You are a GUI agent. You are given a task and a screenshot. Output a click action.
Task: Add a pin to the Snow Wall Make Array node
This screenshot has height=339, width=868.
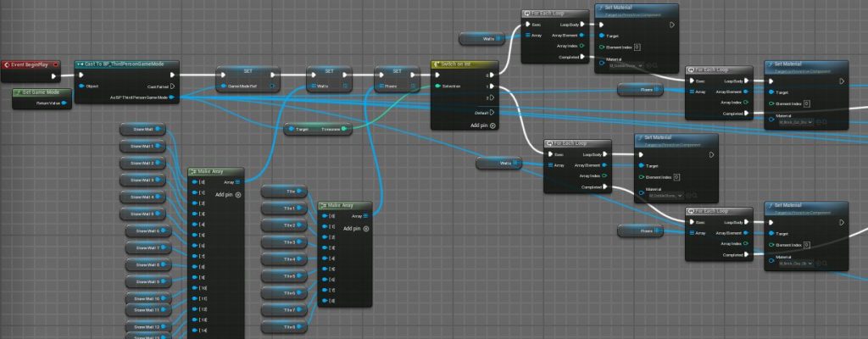pos(238,194)
